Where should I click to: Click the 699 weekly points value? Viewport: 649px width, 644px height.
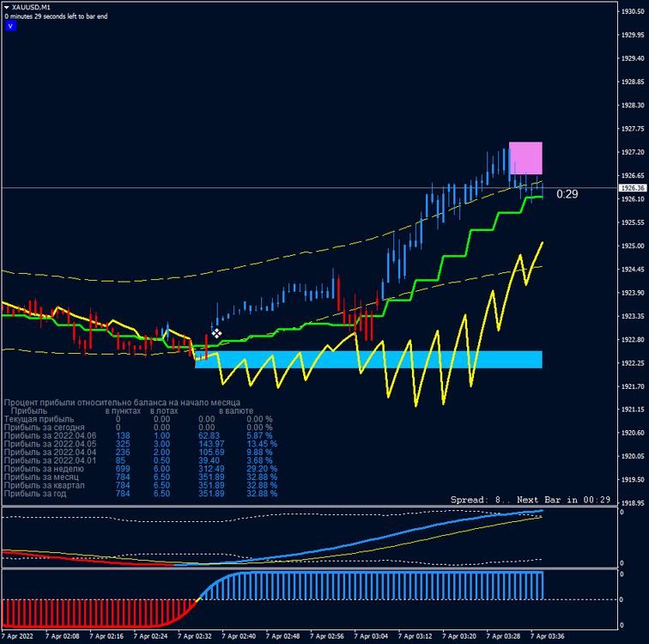click(x=123, y=469)
